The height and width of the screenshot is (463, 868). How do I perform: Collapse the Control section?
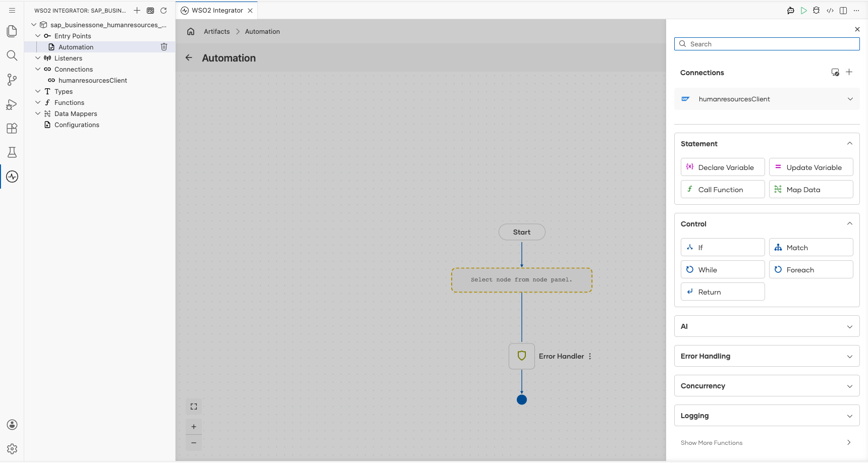(850, 223)
